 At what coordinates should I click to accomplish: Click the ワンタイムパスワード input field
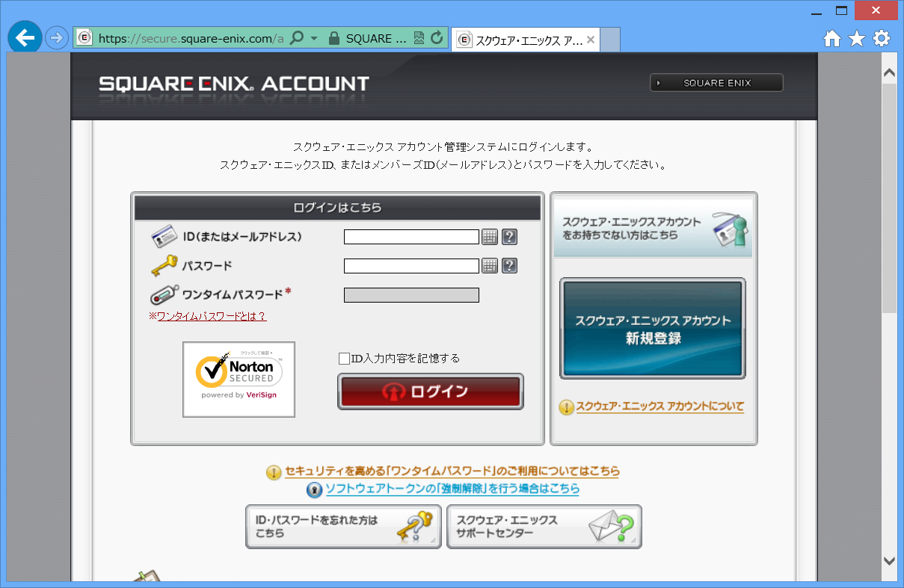coord(411,295)
